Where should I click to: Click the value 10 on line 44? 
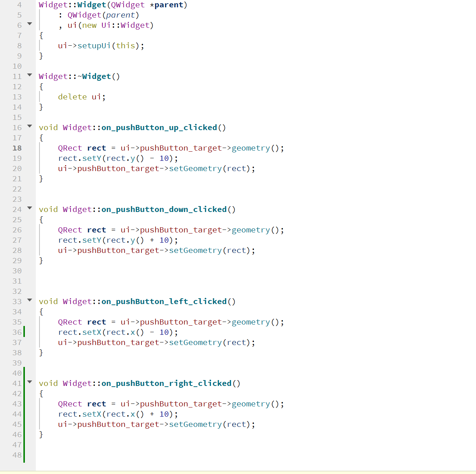pyautogui.click(x=164, y=414)
